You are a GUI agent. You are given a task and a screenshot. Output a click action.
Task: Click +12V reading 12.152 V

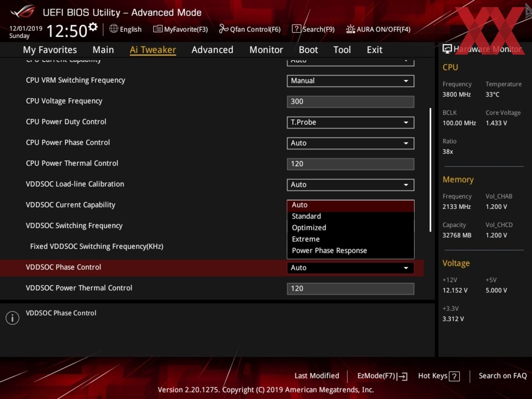click(455, 290)
